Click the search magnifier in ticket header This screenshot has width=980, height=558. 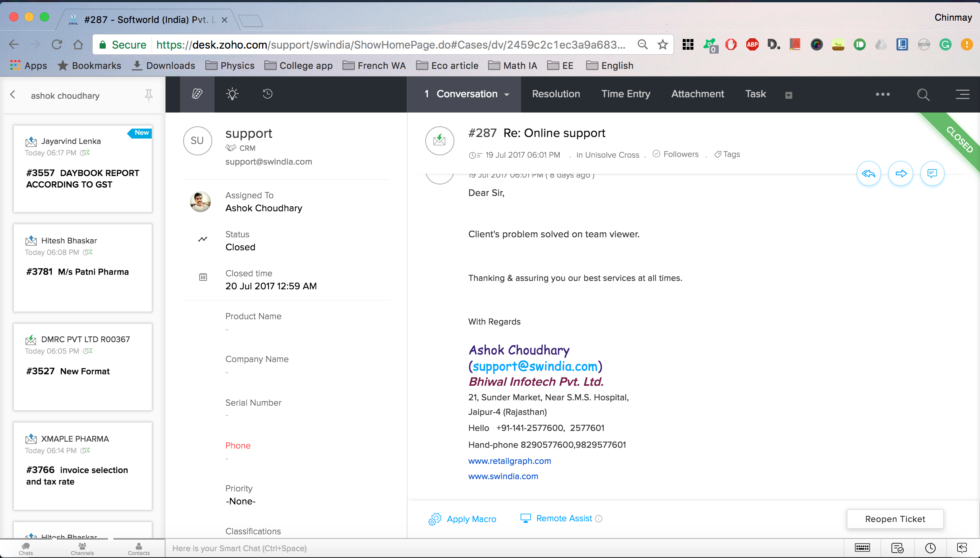pyautogui.click(x=923, y=95)
